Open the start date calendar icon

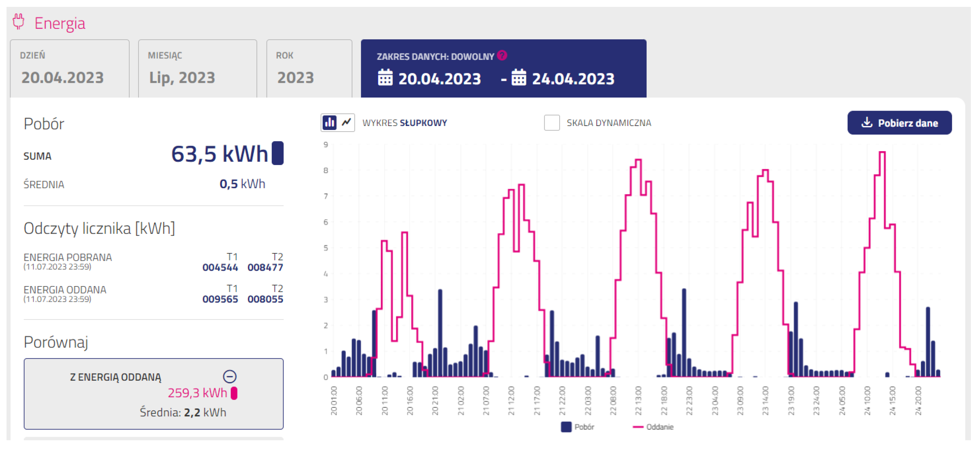coord(385,77)
